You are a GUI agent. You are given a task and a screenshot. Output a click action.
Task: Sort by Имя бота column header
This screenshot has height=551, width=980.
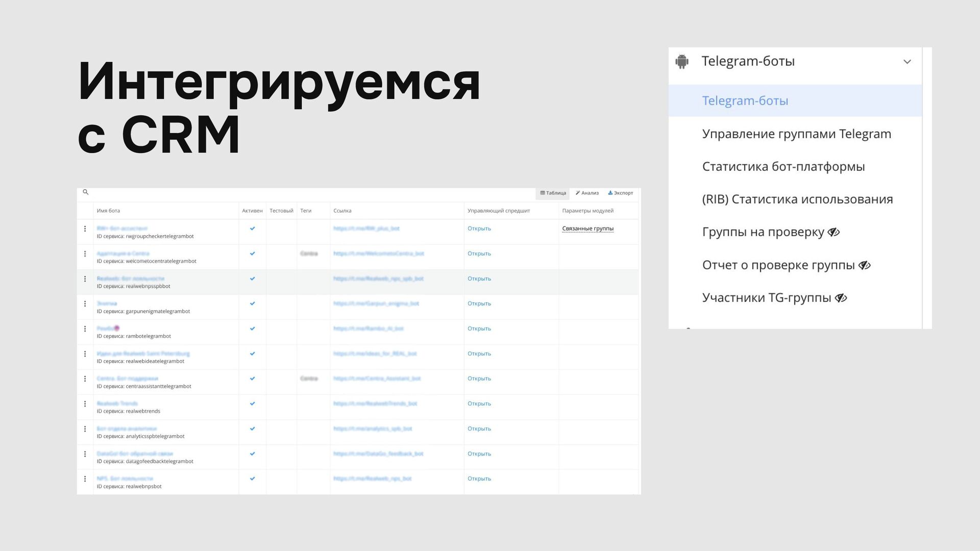(x=108, y=211)
